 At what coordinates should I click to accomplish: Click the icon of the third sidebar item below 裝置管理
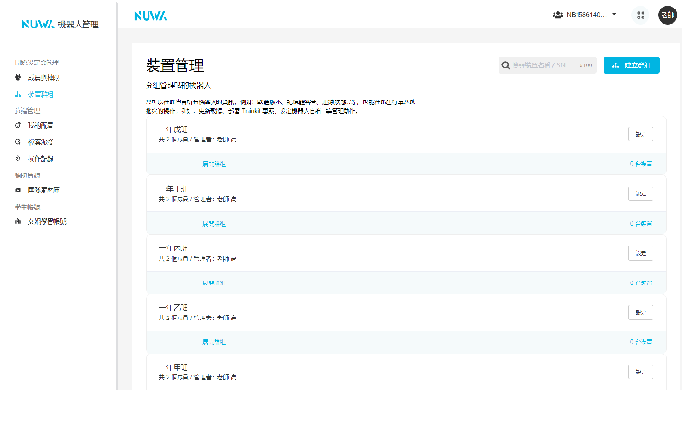coord(18,158)
